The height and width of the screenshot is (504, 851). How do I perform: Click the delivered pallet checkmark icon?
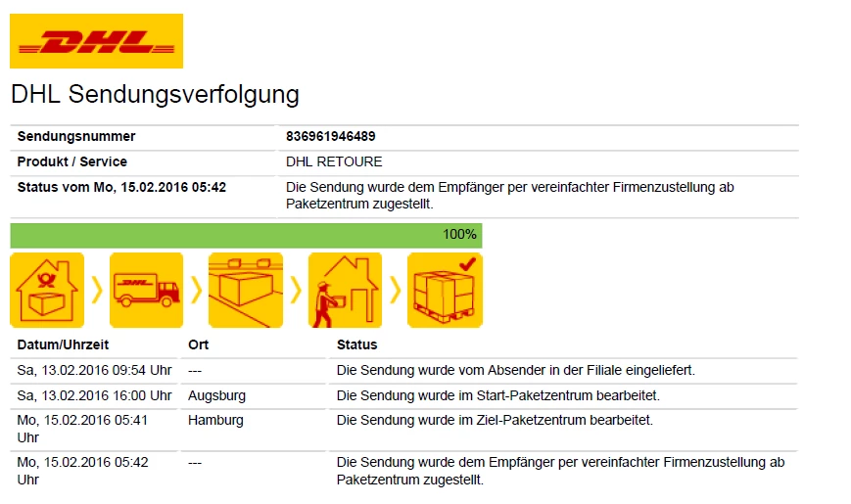click(x=445, y=291)
